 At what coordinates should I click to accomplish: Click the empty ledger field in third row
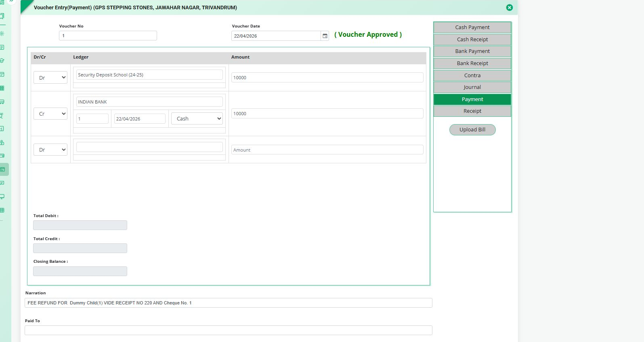click(x=149, y=147)
